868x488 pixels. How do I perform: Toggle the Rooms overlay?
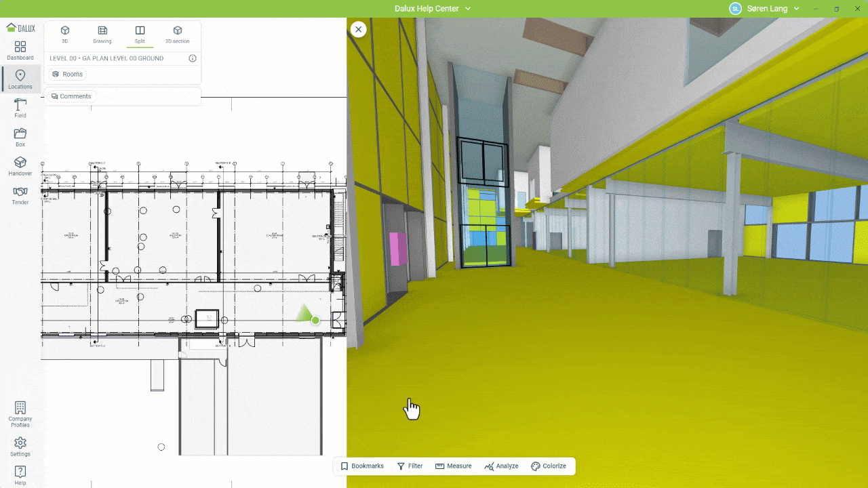(x=68, y=75)
